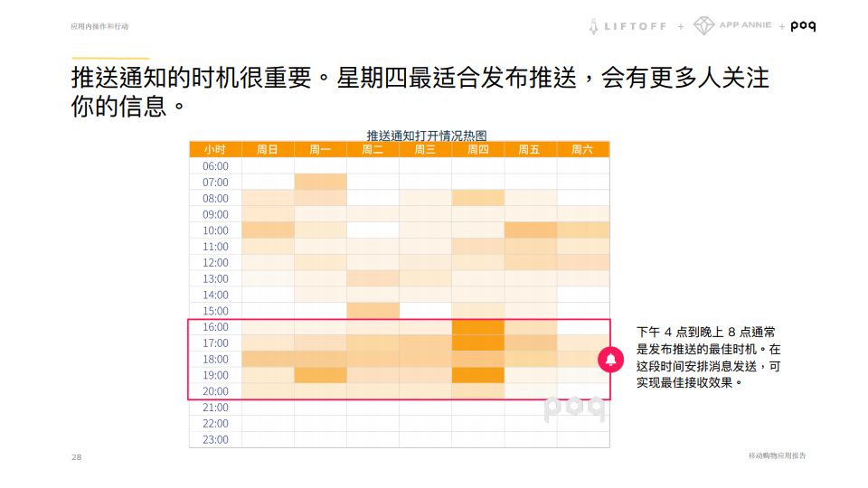Click the 移动购物应用报告 footer text
The height and width of the screenshot is (488, 868).
coord(777,455)
